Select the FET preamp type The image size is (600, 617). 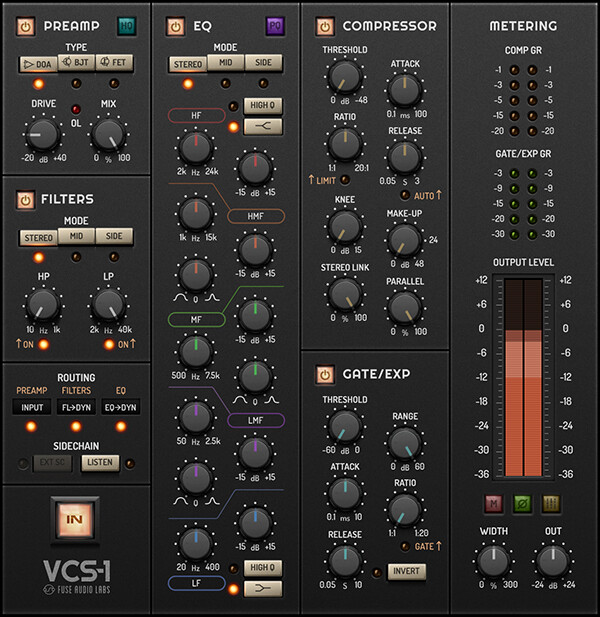point(117,64)
